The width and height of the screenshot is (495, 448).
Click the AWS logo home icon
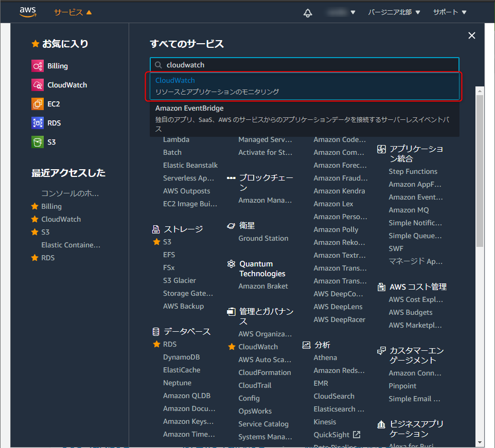[28, 12]
